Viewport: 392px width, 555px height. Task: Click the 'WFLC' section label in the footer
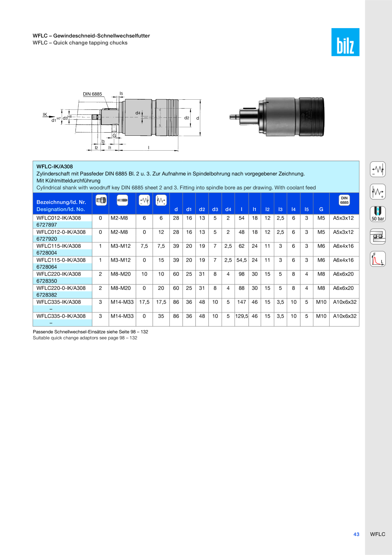(x=378, y=534)
